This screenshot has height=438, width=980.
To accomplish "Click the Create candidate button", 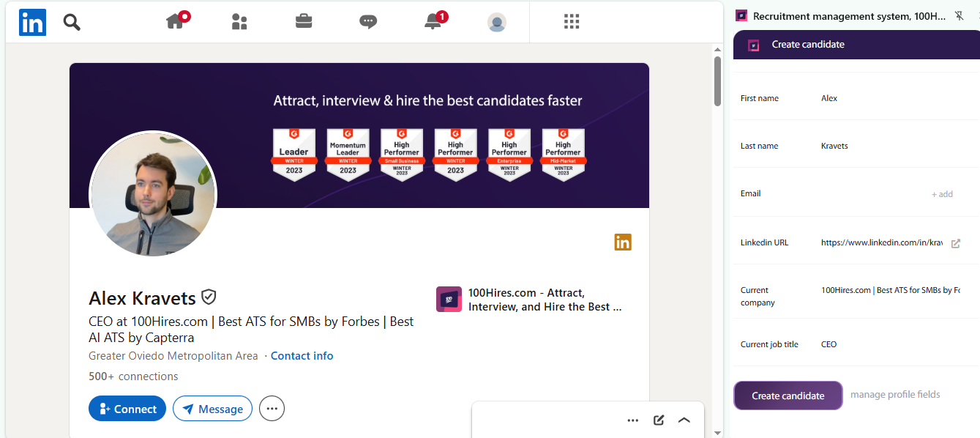I will click(x=788, y=396).
